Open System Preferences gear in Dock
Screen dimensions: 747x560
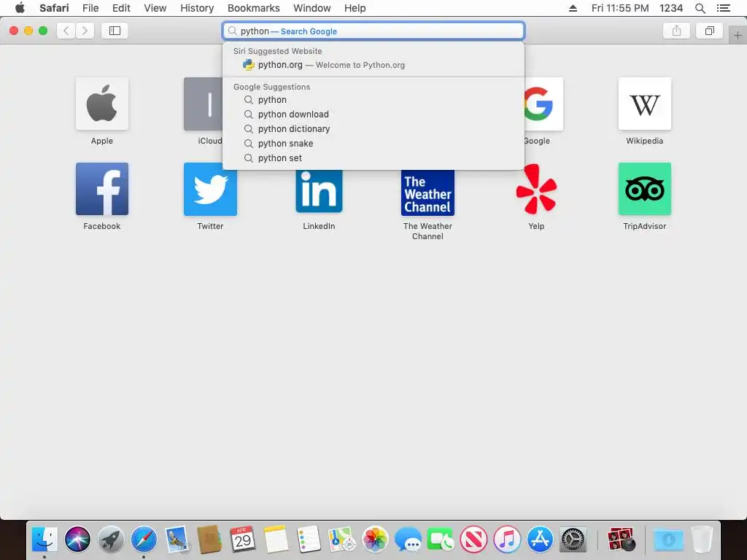[x=573, y=540]
